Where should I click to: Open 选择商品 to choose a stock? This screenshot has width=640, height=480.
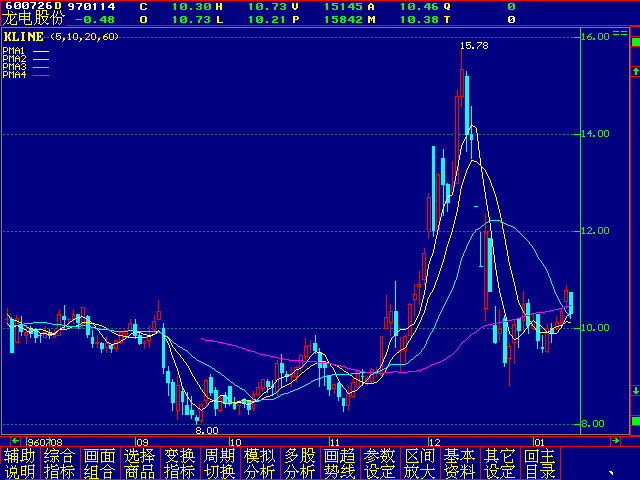pyautogui.click(x=140, y=463)
